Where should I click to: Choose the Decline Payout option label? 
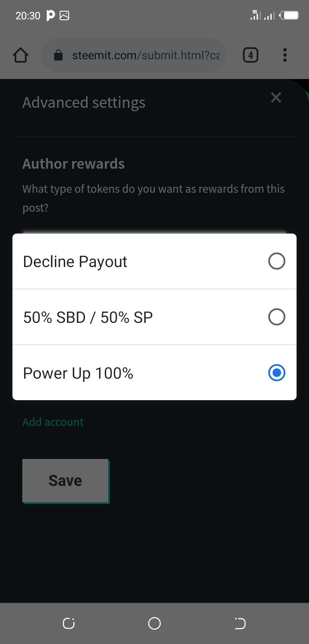[x=75, y=261]
